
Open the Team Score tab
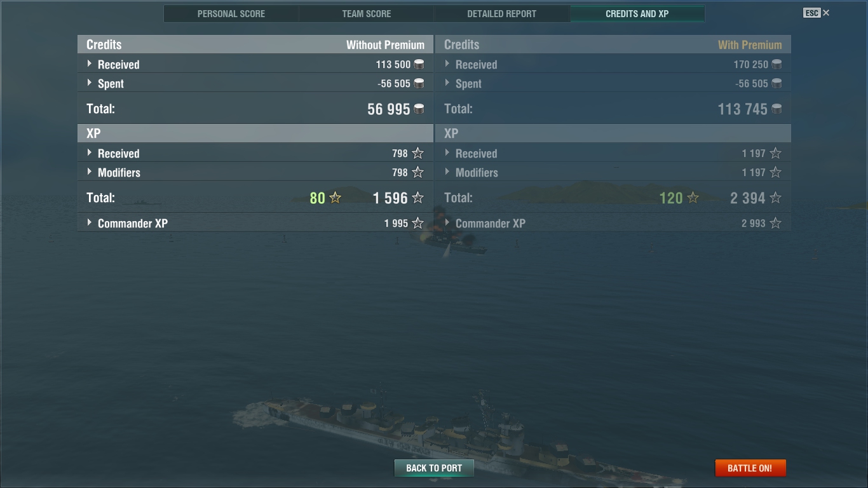pyautogui.click(x=367, y=13)
